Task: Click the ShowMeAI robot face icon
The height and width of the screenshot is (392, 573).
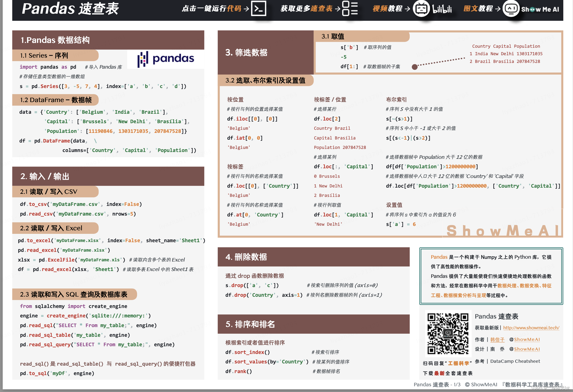Action: pyautogui.click(x=511, y=9)
